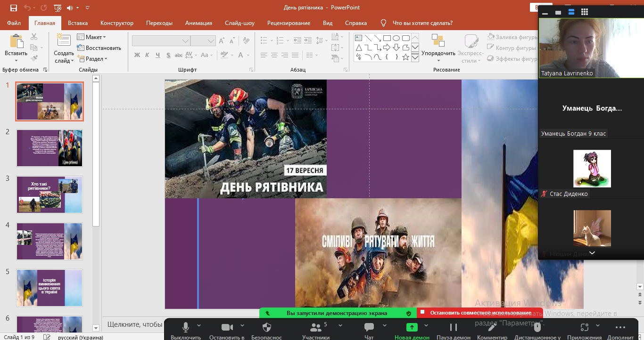Viewport: 644px width, 340px height.
Task: Toggle Italic (К) formatting
Action: click(148, 55)
